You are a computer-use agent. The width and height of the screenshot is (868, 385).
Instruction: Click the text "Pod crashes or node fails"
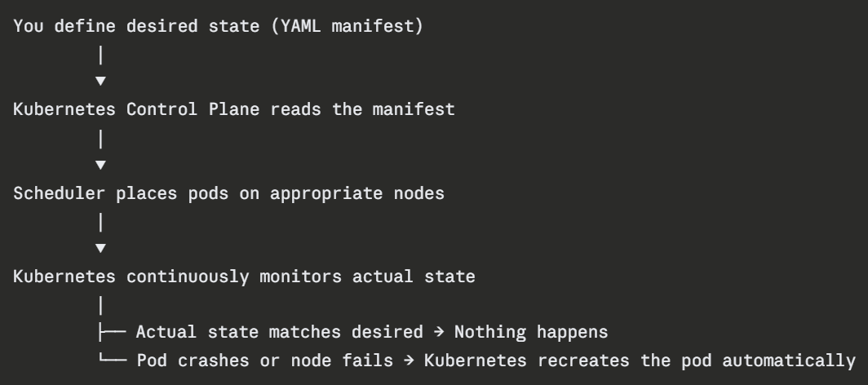click(x=265, y=360)
